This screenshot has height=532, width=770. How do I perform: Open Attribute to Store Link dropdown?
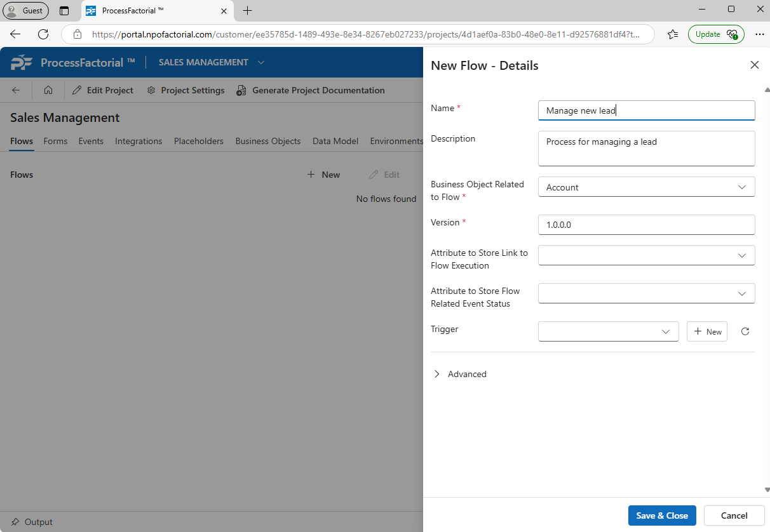pyautogui.click(x=646, y=255)
